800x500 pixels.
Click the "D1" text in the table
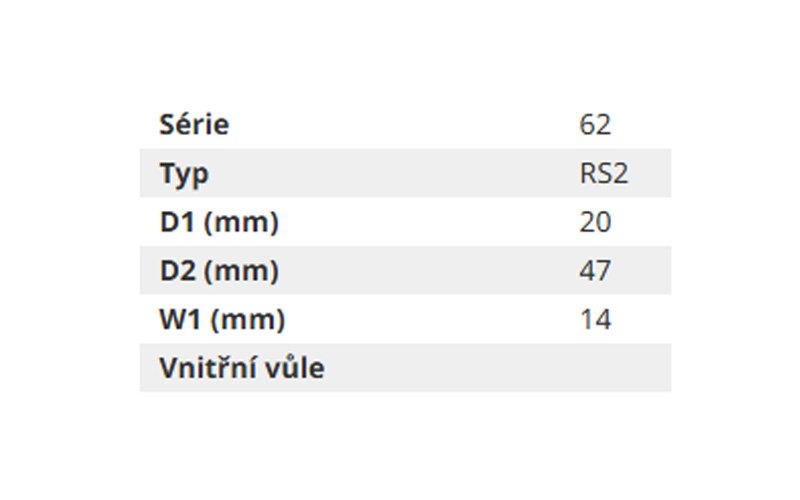177,222
